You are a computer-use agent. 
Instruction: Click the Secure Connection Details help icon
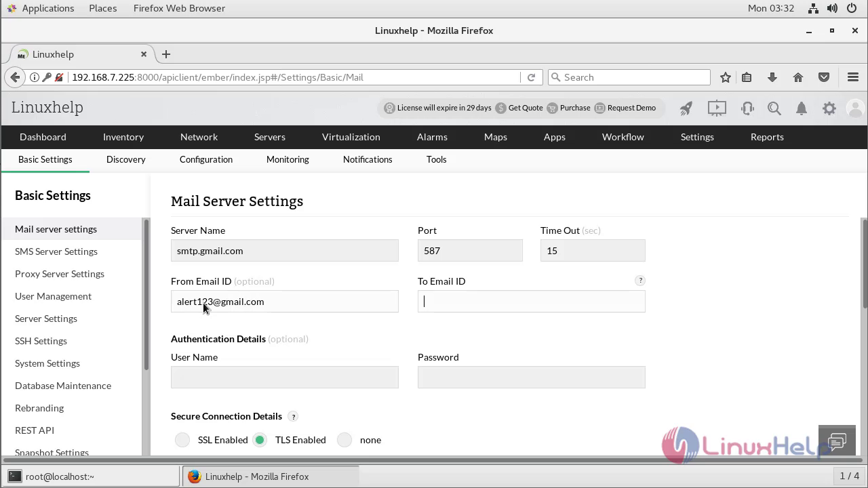click(293, 416)
